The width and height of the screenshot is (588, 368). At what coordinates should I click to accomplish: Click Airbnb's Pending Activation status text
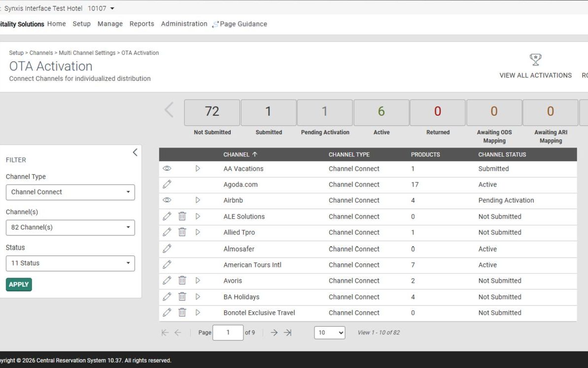[x=506, y=200]
